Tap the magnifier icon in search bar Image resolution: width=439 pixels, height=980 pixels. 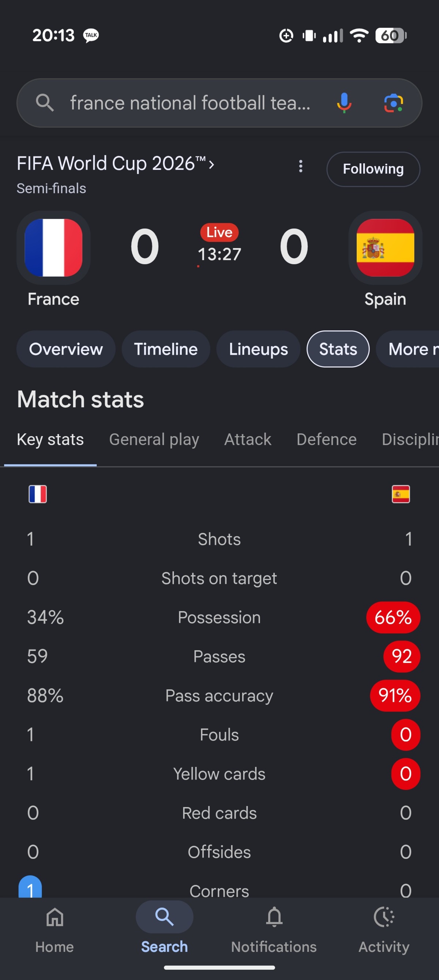coord(45,103)
